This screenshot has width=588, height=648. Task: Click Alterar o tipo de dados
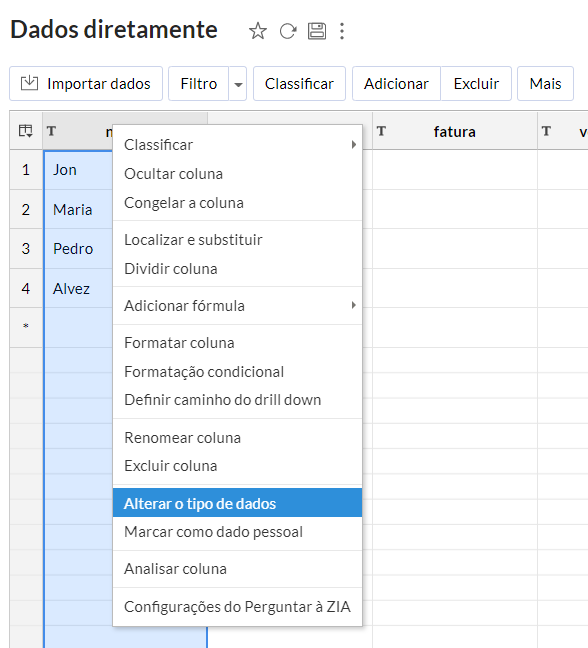click(237, 503)
